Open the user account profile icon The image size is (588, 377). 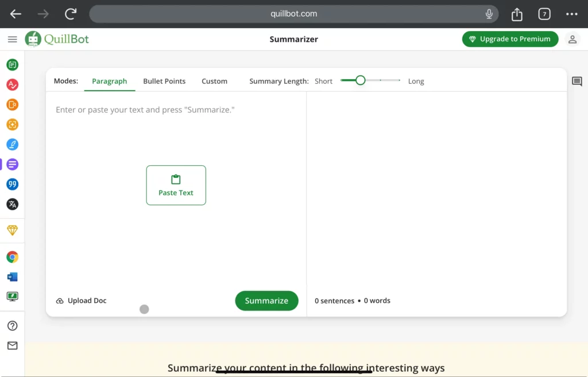pos(572,39)
